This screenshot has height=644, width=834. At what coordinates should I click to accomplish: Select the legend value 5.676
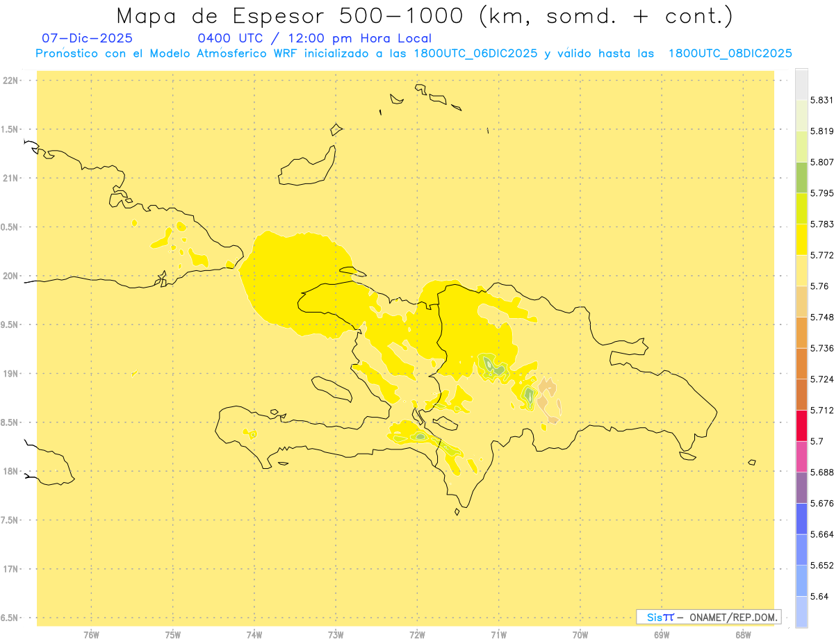pyautogui.click(x=821, y=504)
